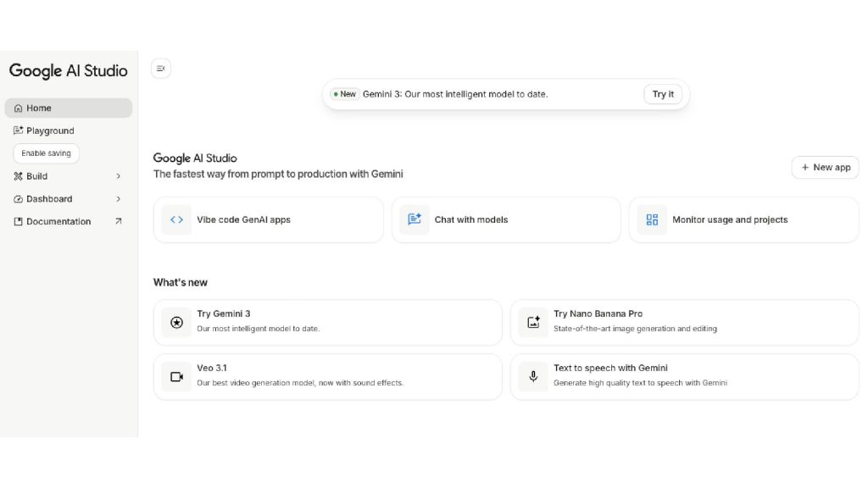Go to Playground in the sidebar
This screenshot has width=868, height=488.
(x=50, y=130)
